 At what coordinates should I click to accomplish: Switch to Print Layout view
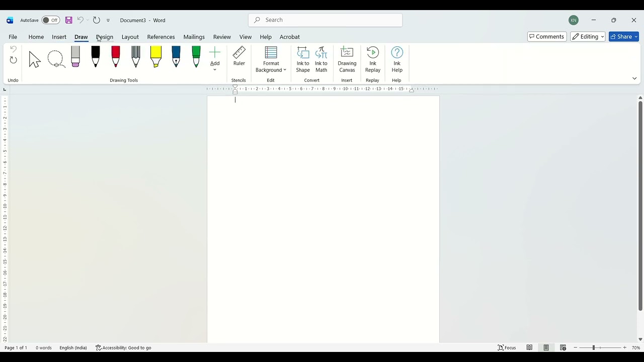pyautogui.click(x=546, y=347)
